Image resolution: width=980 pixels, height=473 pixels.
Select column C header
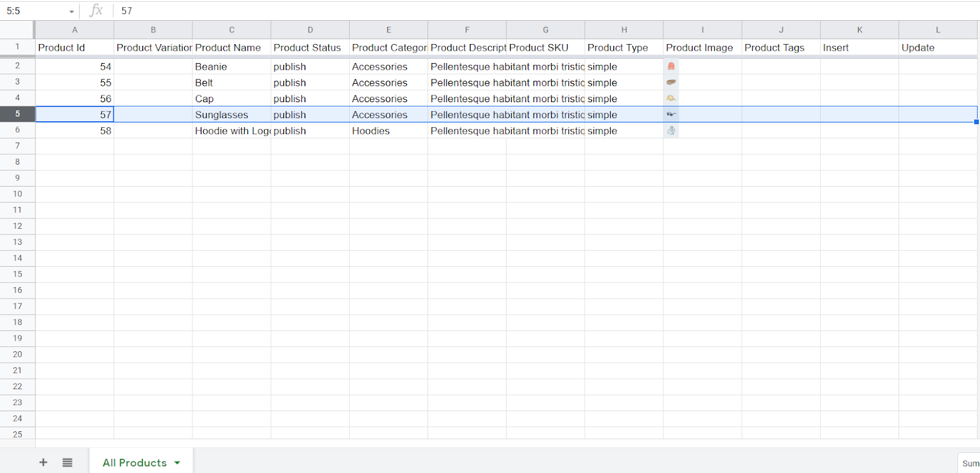232,29
